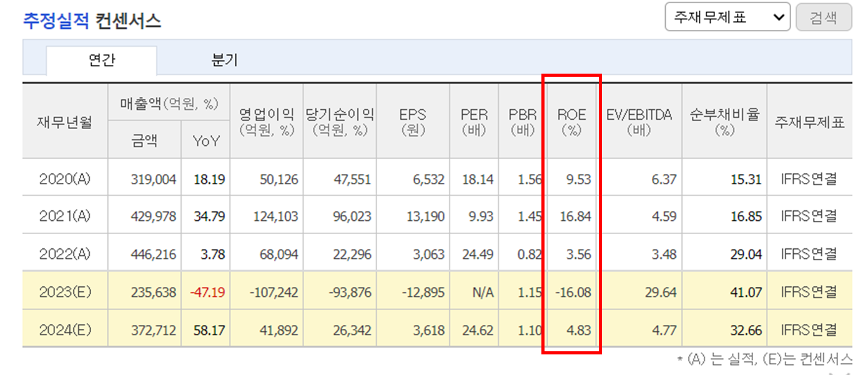Select the 2022(A) row label
Viewport: 868px width, 375px height.
click(65, 254)
